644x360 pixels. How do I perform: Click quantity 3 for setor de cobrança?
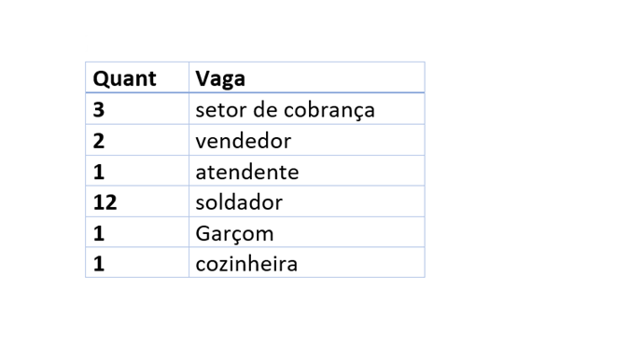99,110
